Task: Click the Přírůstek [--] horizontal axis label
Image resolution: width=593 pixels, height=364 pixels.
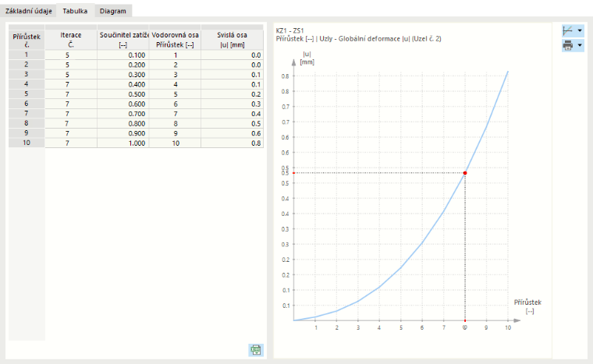Action: pyautogui.click(x=527, y=306)
